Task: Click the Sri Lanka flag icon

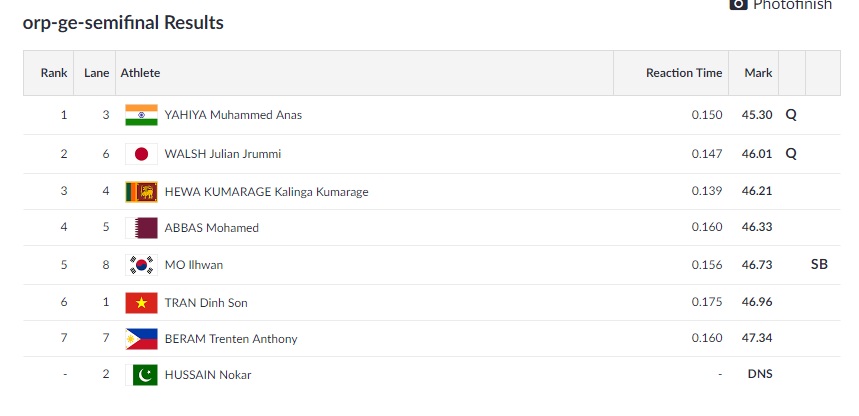Action: coord(141,192)
